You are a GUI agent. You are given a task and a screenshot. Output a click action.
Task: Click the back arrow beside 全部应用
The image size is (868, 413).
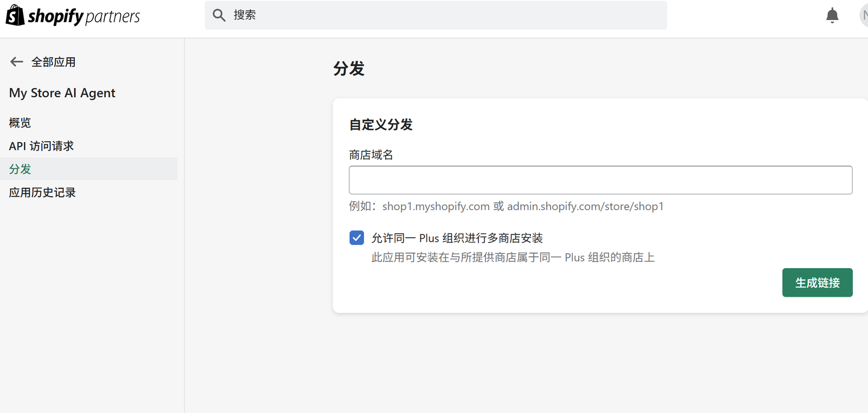pos(17,62)
